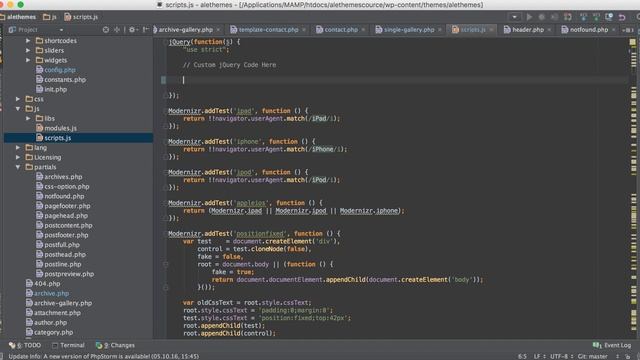Expand the lang folder
The width and height of the screenshot is (640, 360).
click(x=18, y=148)
